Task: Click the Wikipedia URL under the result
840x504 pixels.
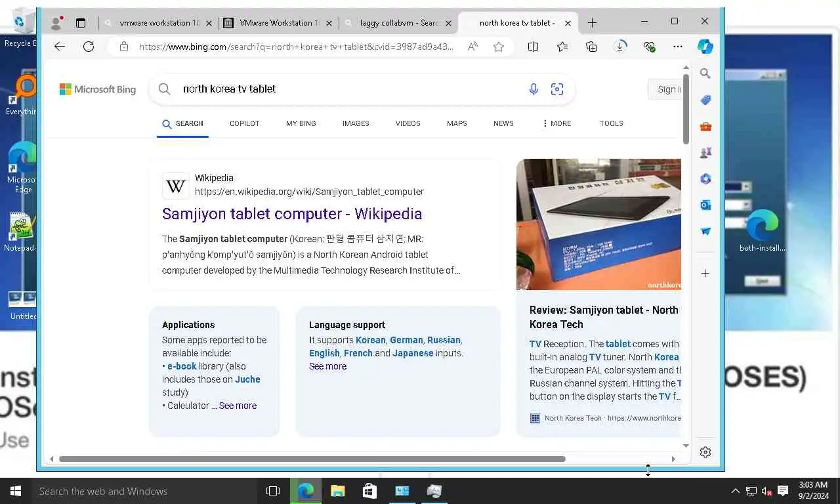Action: point(309,192)
